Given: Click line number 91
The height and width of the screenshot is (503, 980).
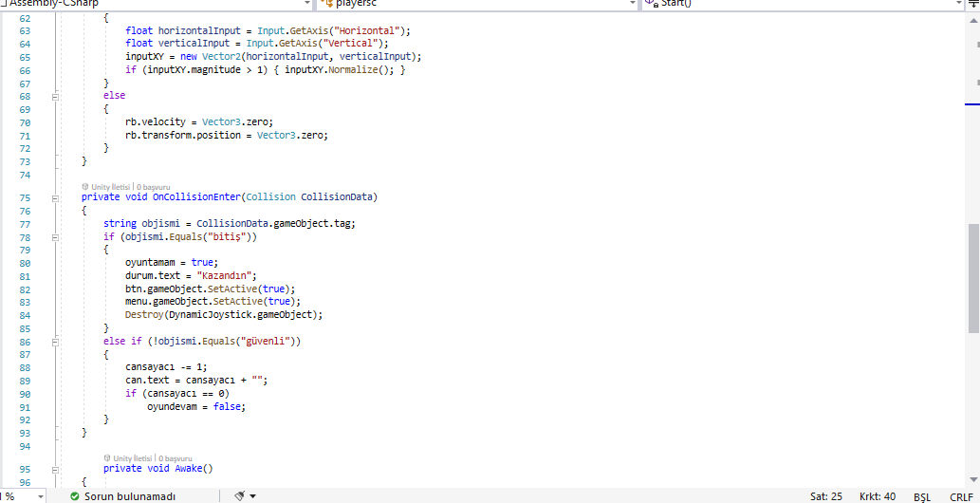Looking at the screenshot, I should pyautogui.click(x=25, y=407).
